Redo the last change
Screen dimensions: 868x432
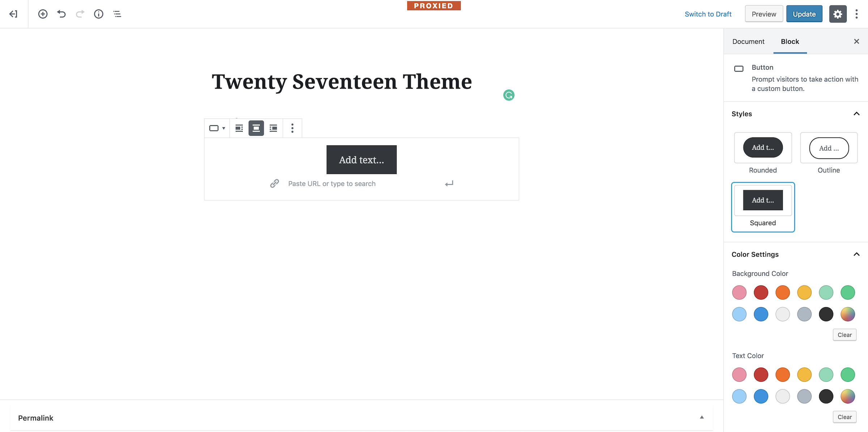(80, 14)
